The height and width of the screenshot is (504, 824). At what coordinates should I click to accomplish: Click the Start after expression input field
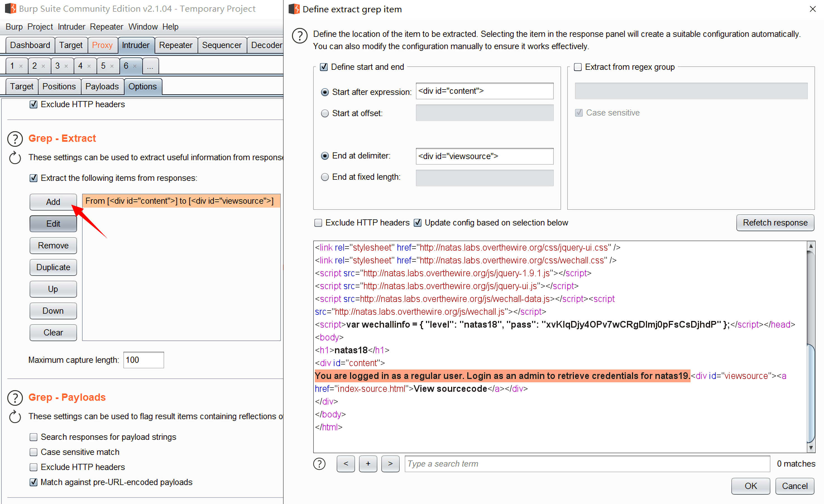(485, 91)
